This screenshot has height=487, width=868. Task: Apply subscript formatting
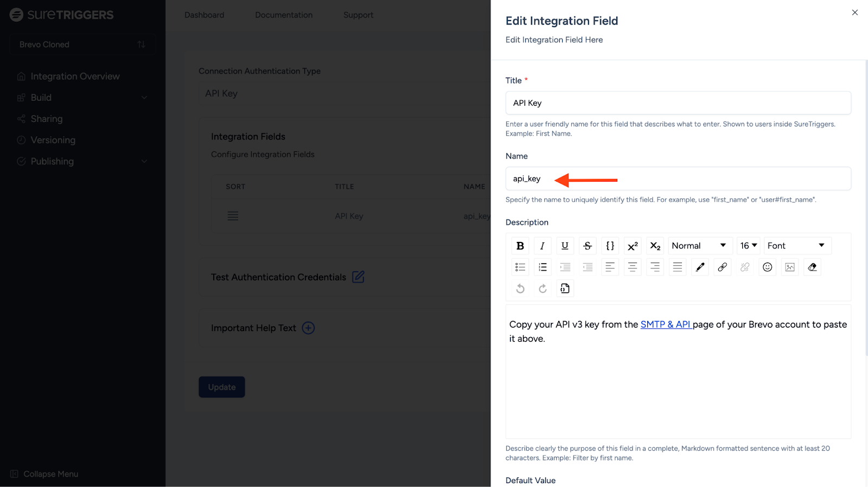pos(655,246)
